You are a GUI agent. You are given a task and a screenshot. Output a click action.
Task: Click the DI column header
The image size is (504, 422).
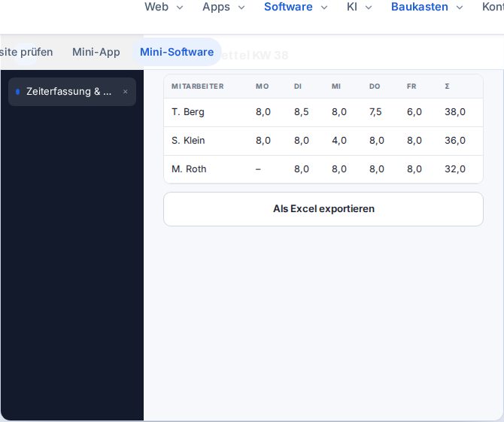(x=298, y=87)
